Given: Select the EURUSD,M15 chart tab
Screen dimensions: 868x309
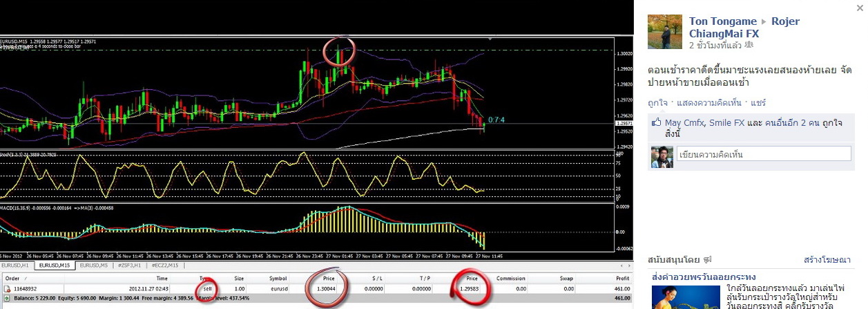Looking at the screenshot, I should point(56,265).
